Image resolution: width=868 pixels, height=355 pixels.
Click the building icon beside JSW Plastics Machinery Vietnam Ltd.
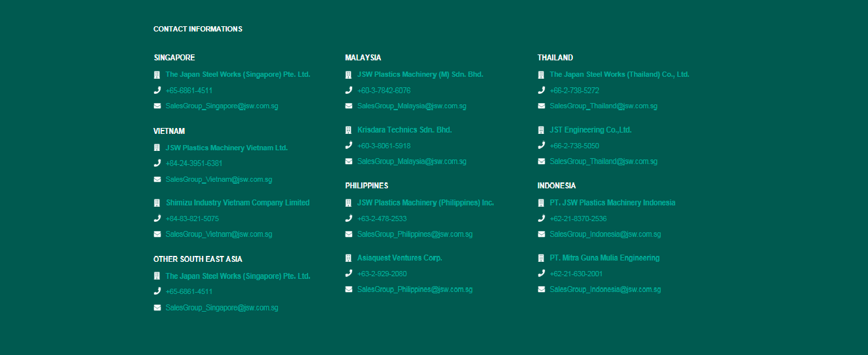(x=157, y=148)
